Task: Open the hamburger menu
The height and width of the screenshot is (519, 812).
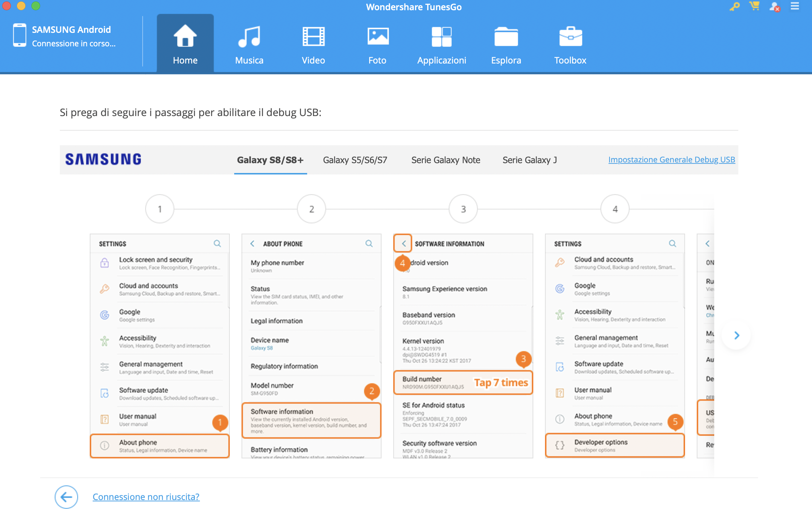Action: coord(795,6)
